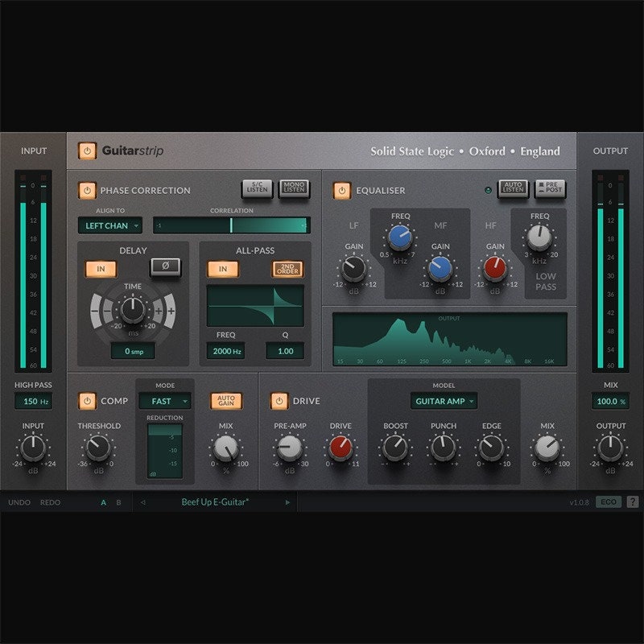Click the EQ HF Gain red knob
This screenshot has width=644, height=644.
pos(495,269)
